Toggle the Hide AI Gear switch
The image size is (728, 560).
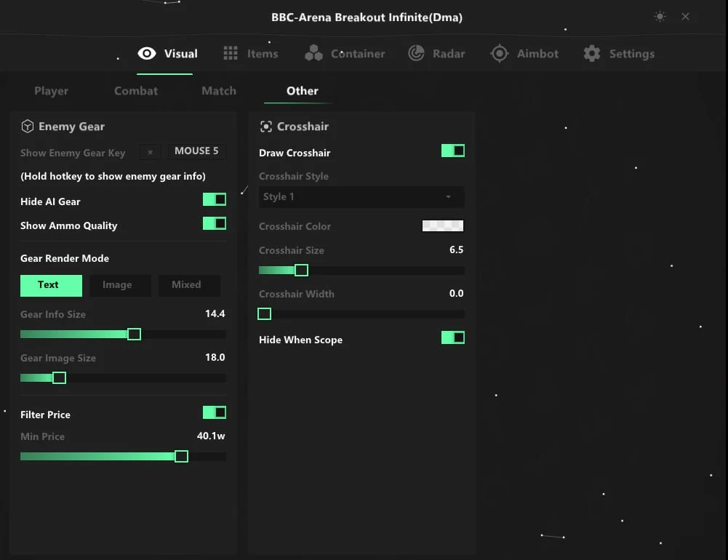(x=215, y=200)
